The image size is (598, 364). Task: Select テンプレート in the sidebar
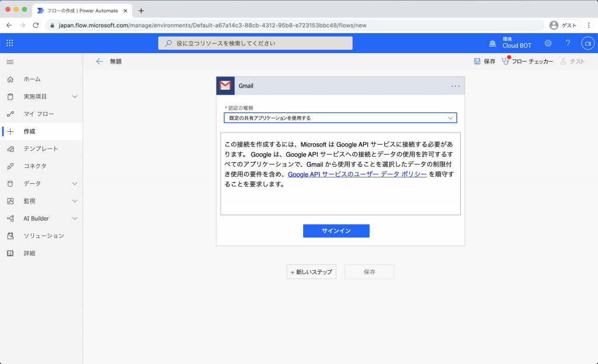[41, 149]
